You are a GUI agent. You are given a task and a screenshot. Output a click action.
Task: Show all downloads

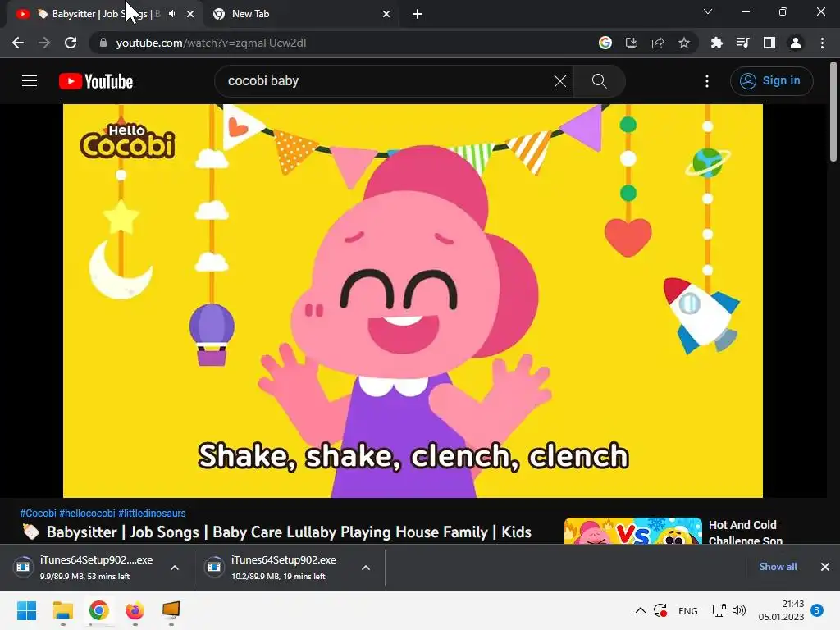pyautogui.click(x=778, y=567)
